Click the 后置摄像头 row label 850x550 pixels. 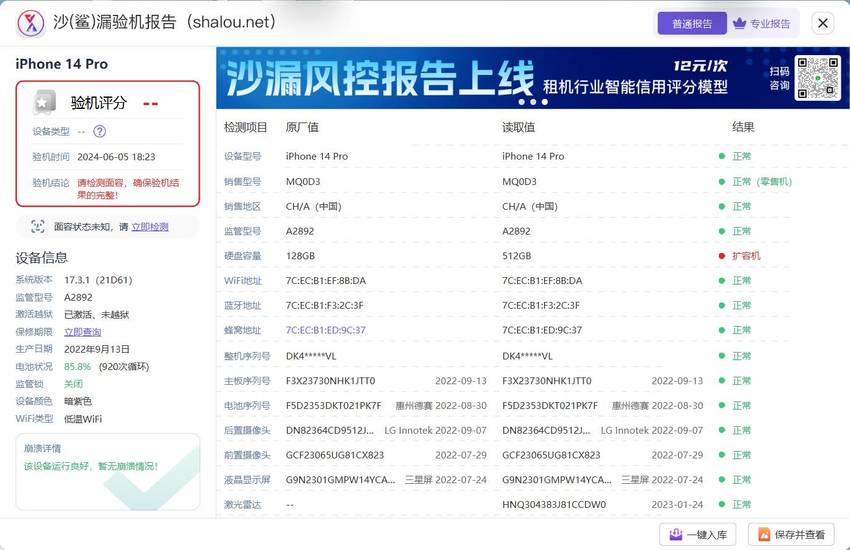click(x=247, y=430)
